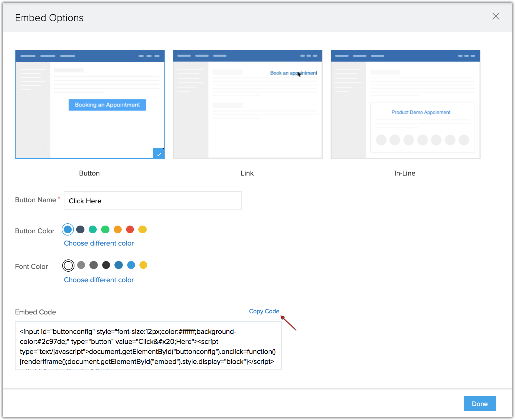The height and width of the screenshot is (420, 515).
Task: Pick the orange button color swatch
Action: click(118, 229)
